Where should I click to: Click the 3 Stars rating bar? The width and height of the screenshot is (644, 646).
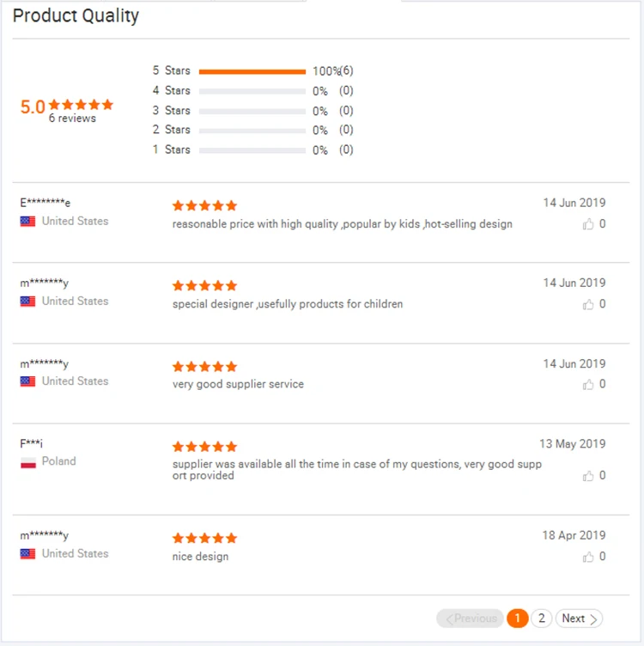(252, 111)
